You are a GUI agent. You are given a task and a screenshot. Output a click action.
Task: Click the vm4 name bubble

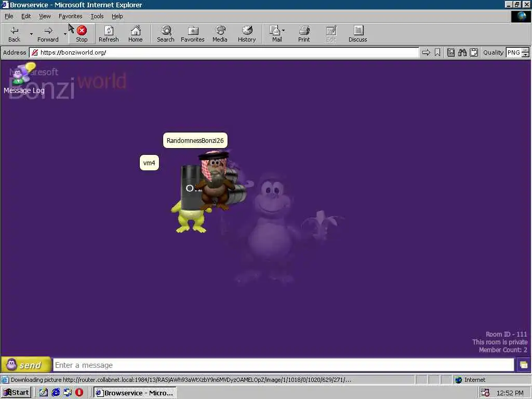click(x=149, y=163)
